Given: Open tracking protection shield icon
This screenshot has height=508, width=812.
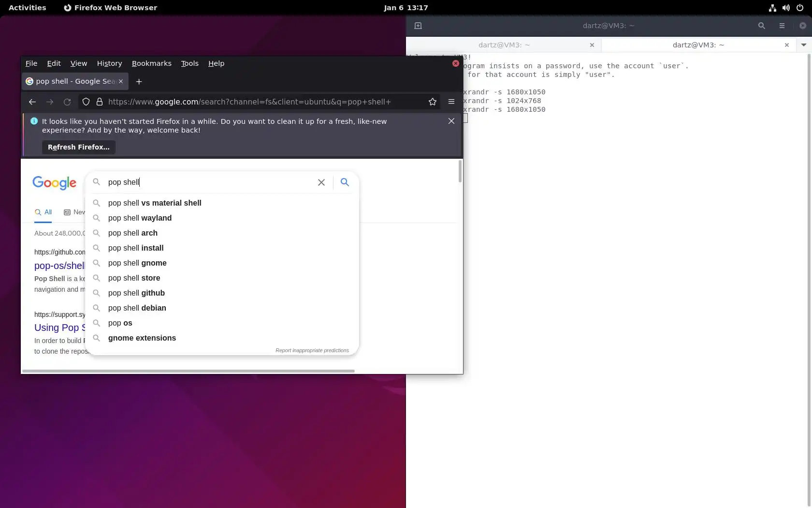Looking at the screenshot, I should tap(86, 102).
